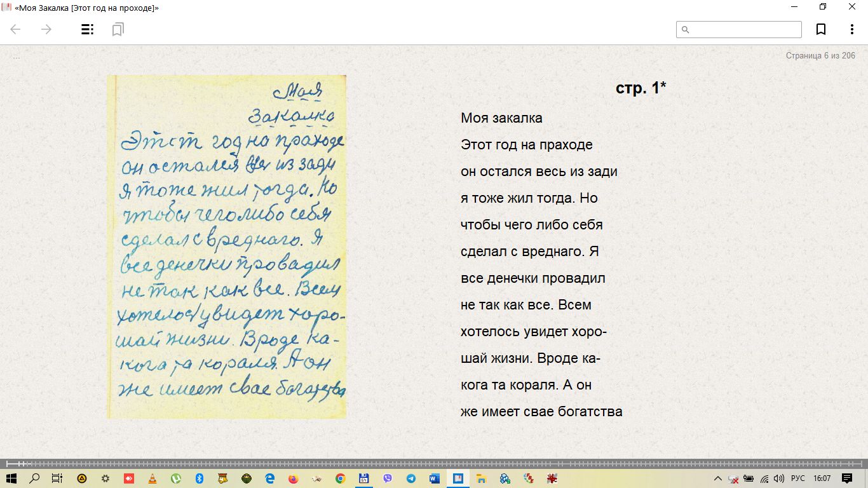Image resolution: width=868 pixels, height=488 pixels.
Task: Switch to Microsoft Word in taskbar
Action: coord(434,478)
